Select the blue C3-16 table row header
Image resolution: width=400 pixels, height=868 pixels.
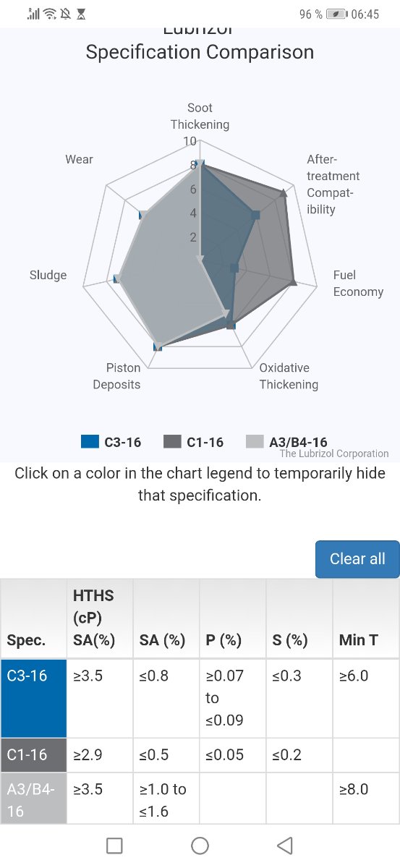point(33,698)
